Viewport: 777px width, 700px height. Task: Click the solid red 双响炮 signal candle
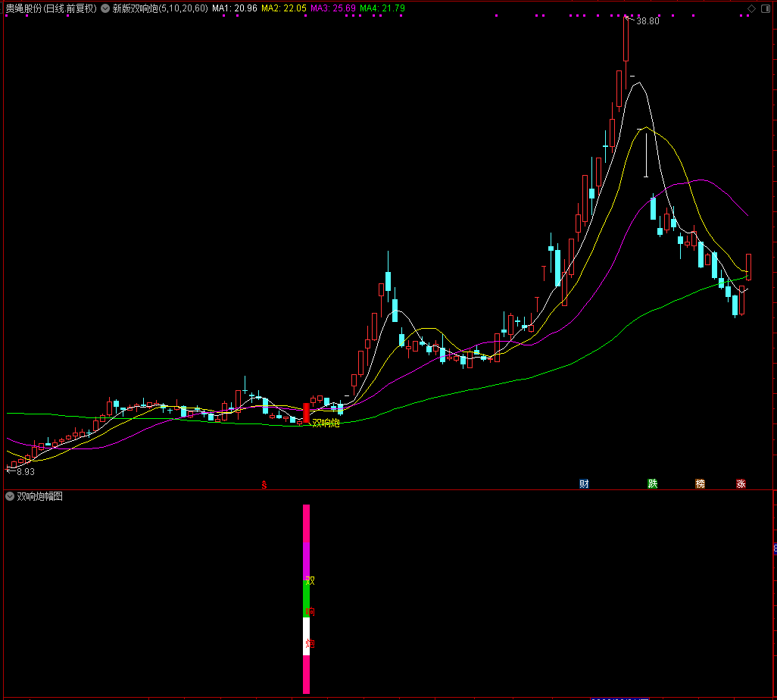[x=306, y=413]
